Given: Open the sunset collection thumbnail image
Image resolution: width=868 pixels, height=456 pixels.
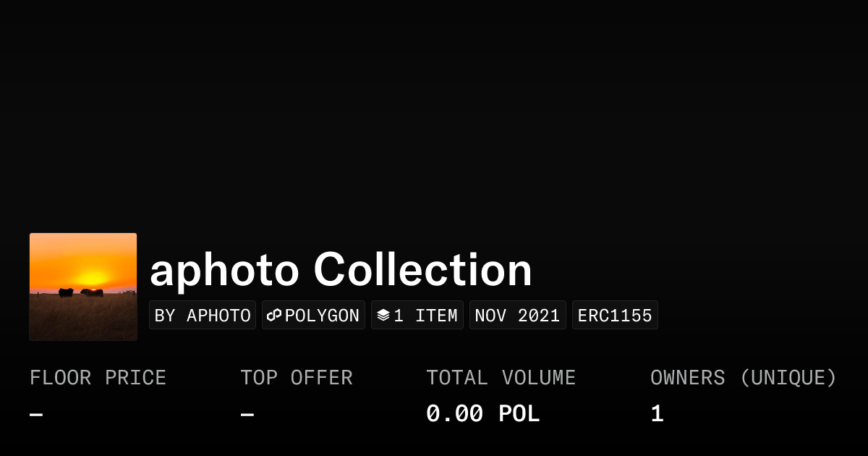Looking at the screenshot, I should 83,287.
